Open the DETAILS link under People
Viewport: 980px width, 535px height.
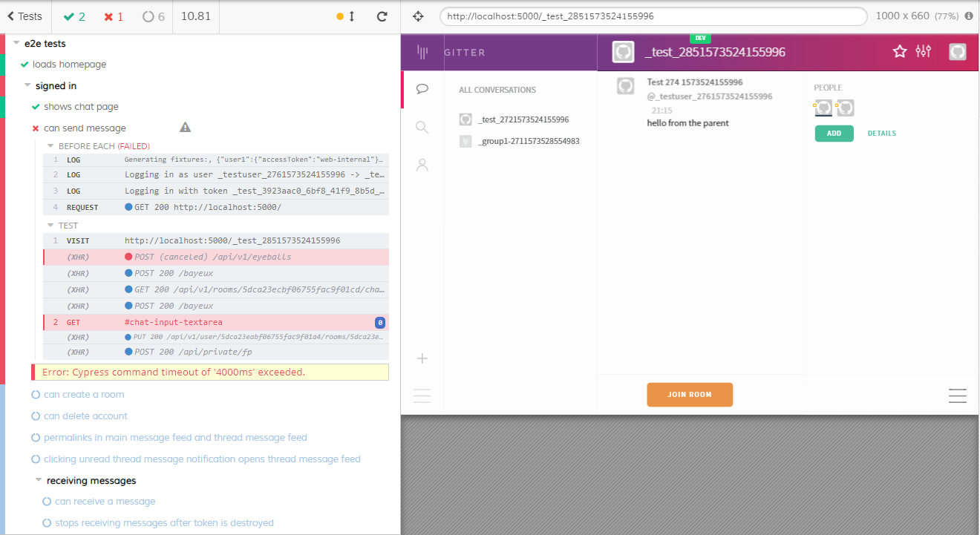point(881,134)
